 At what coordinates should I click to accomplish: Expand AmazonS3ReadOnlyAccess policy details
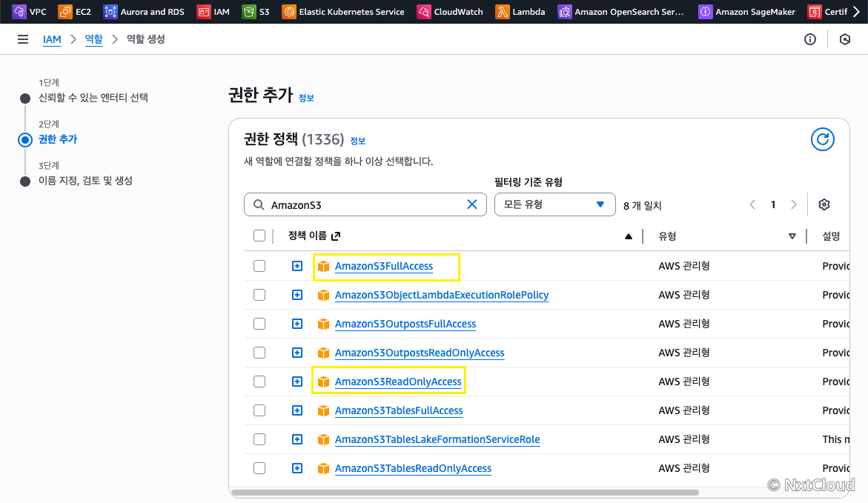297,382
